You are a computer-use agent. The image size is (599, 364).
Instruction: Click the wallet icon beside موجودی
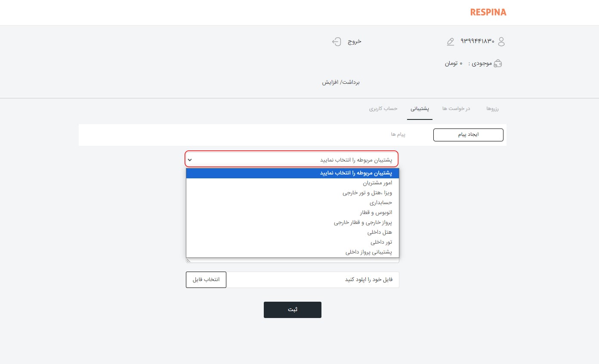(x=498, y=63)
